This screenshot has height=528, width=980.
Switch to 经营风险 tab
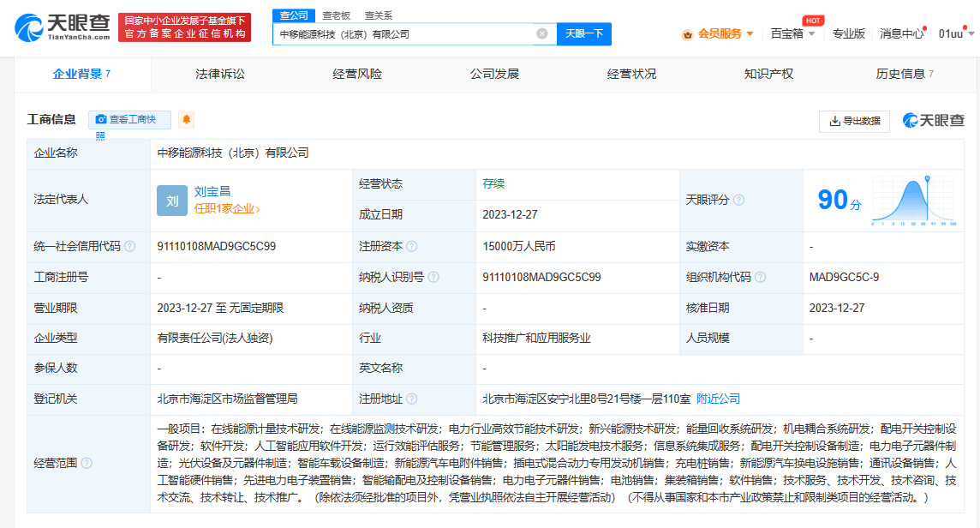point(357,74)
